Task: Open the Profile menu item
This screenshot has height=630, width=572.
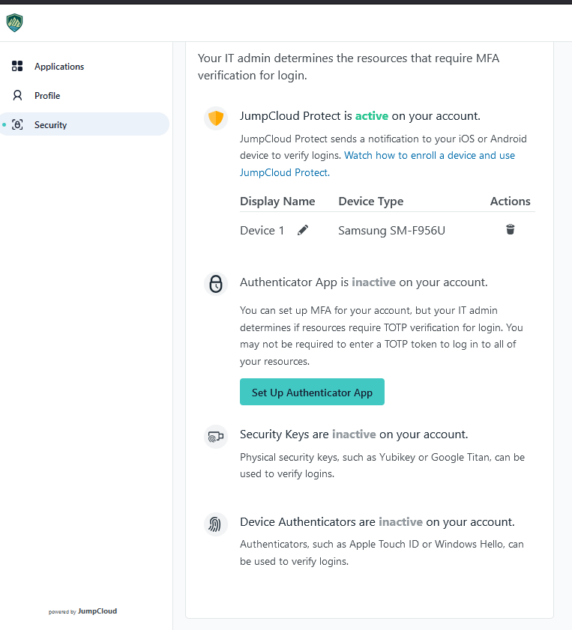Action: 84,96
